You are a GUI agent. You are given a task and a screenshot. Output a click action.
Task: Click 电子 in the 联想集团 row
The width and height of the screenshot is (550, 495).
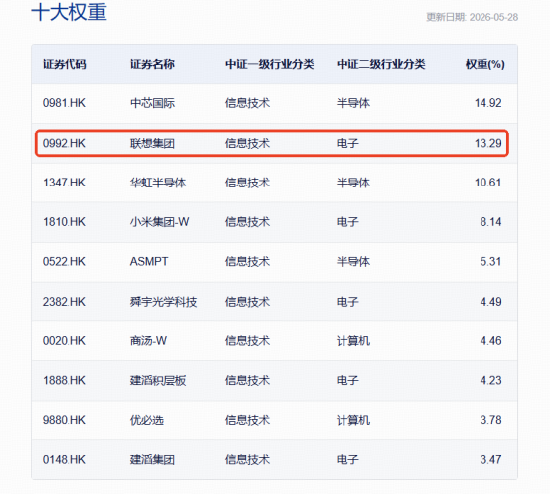(348, 143)
